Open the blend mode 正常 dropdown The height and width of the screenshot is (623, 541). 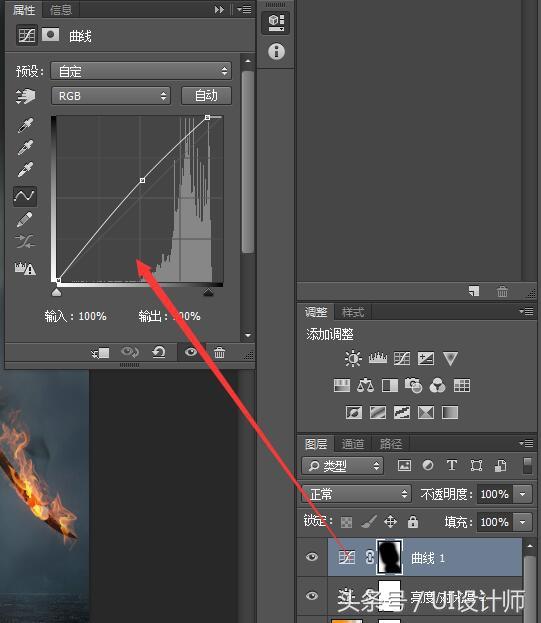(356, 494)
